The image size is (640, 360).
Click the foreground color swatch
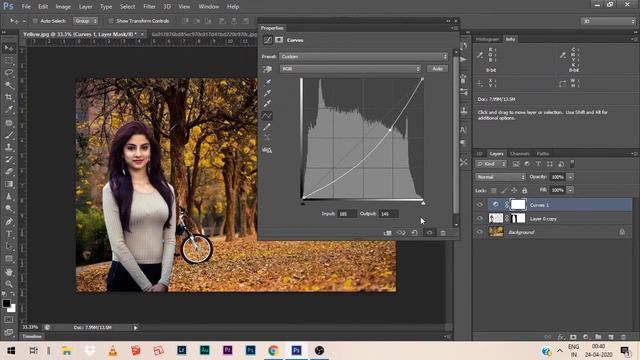pos(6,304)
